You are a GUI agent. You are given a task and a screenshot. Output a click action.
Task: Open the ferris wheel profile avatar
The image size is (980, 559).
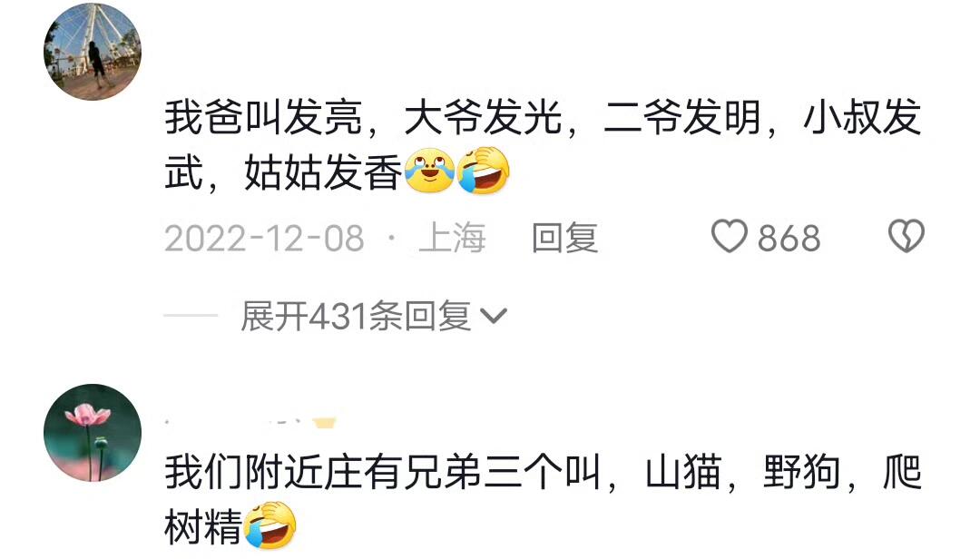point(93,52)
